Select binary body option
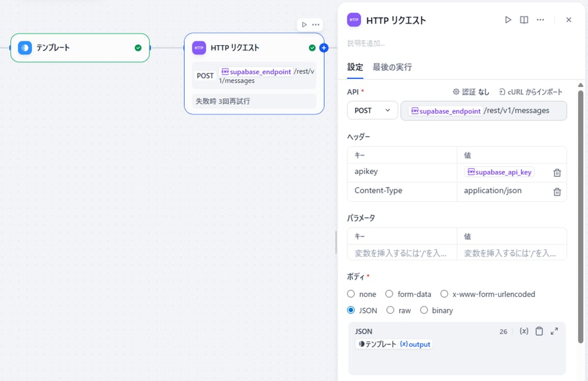The image size is (588, 381). (424, 310)
